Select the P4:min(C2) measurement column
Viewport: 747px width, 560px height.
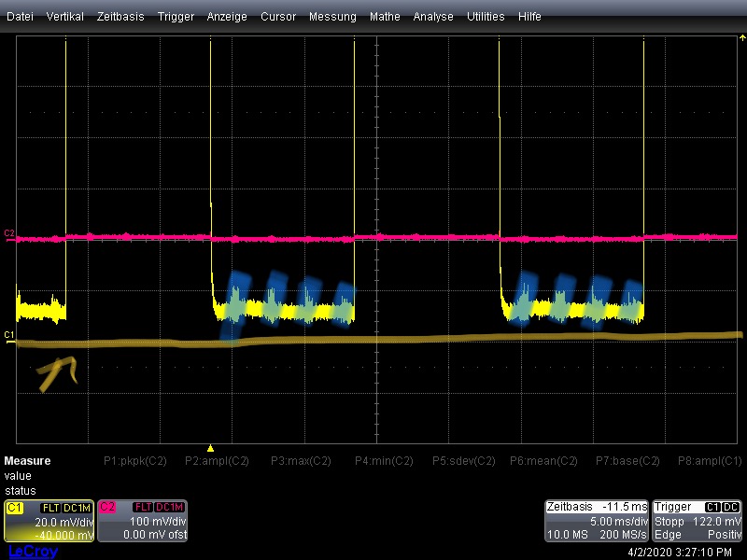384,461
